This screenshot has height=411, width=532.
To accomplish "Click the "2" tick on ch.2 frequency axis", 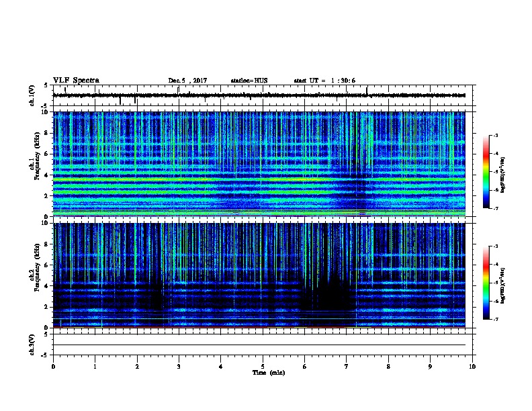I will point(47,307).
